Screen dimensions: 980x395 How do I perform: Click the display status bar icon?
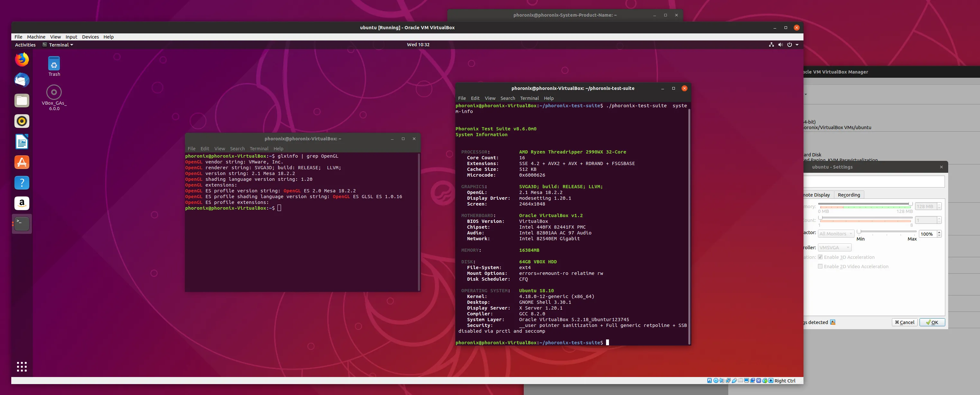coord(746,381)
